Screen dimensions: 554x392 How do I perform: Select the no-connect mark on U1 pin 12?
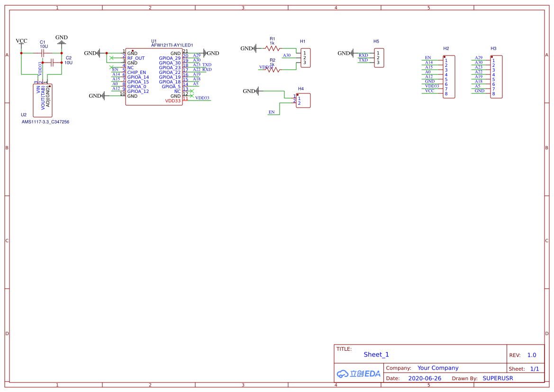pos(192,96)
